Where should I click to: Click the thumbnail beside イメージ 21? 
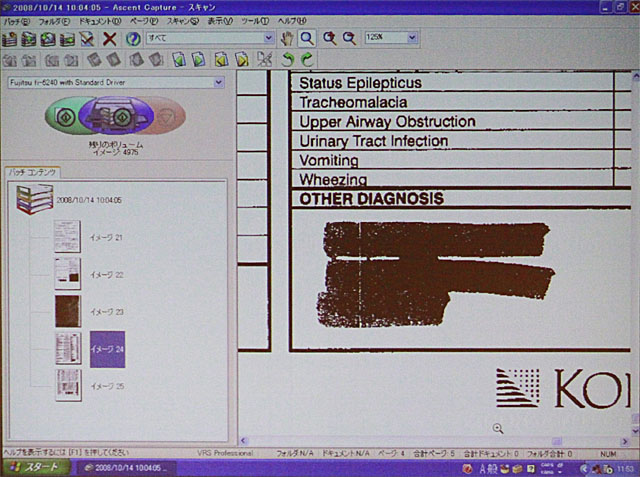[x=67, y=237]
